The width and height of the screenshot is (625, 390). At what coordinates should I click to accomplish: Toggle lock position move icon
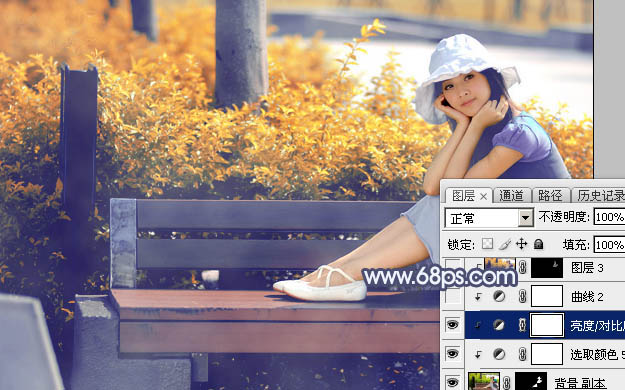coord(521,244)
